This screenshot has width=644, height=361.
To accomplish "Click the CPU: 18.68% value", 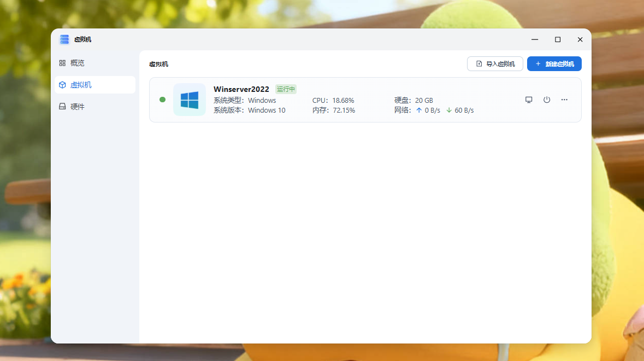I will point(333,100).
